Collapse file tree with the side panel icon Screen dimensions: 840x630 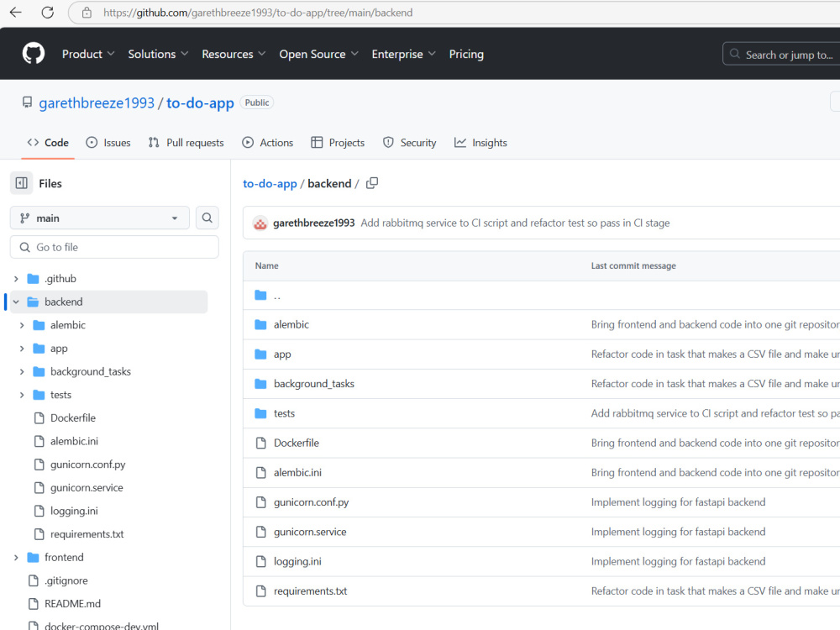point(22,183)
